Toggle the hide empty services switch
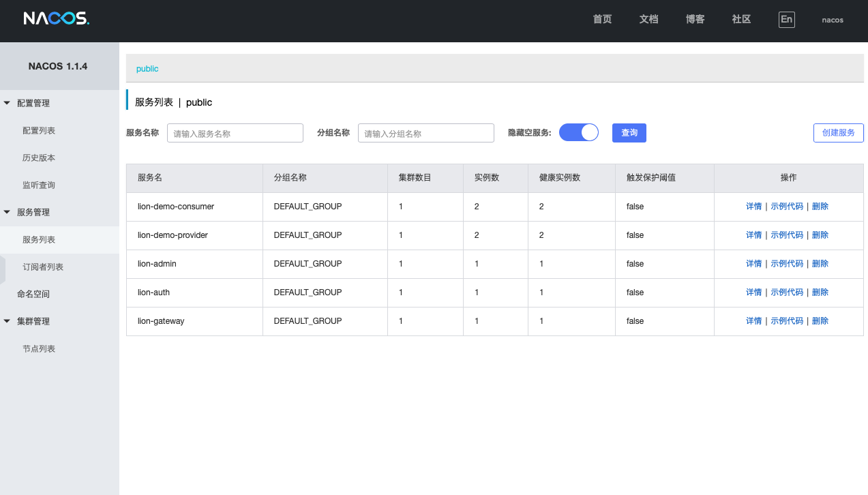Screen dimensions: 868x495 click(579, 132)
